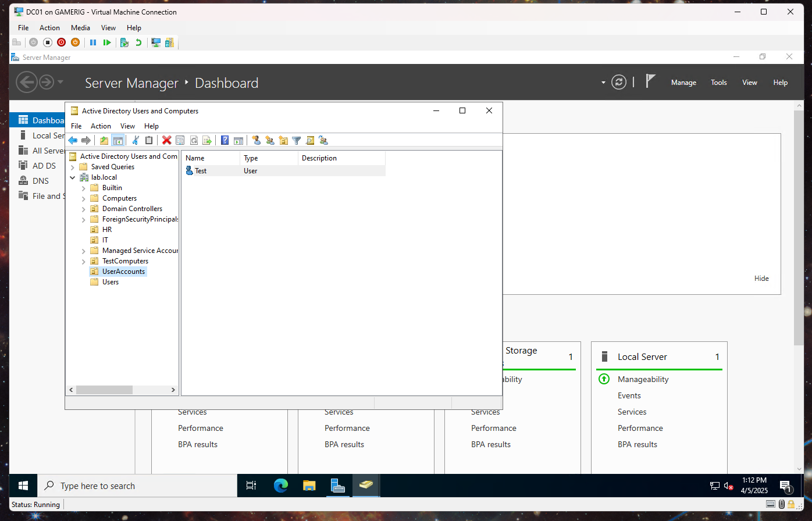This screenshot has width=812, height=521.
Task: Click the VM Reset green play icon
Action: (107, 42)
